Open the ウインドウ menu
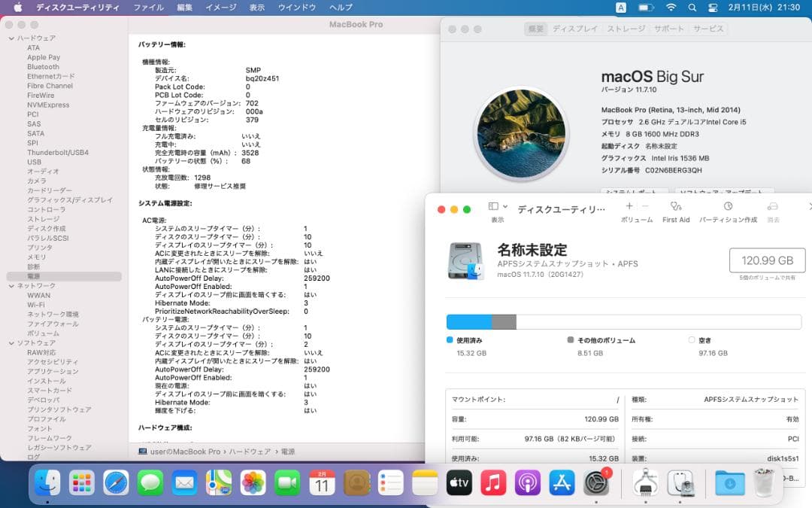812x508 pixels. (x=297, y=8)
